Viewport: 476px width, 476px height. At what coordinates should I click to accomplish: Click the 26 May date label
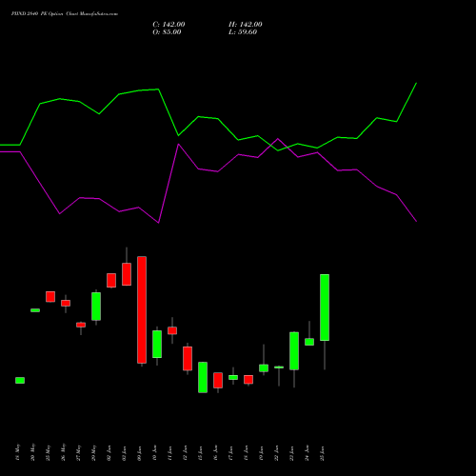point(63,452)
